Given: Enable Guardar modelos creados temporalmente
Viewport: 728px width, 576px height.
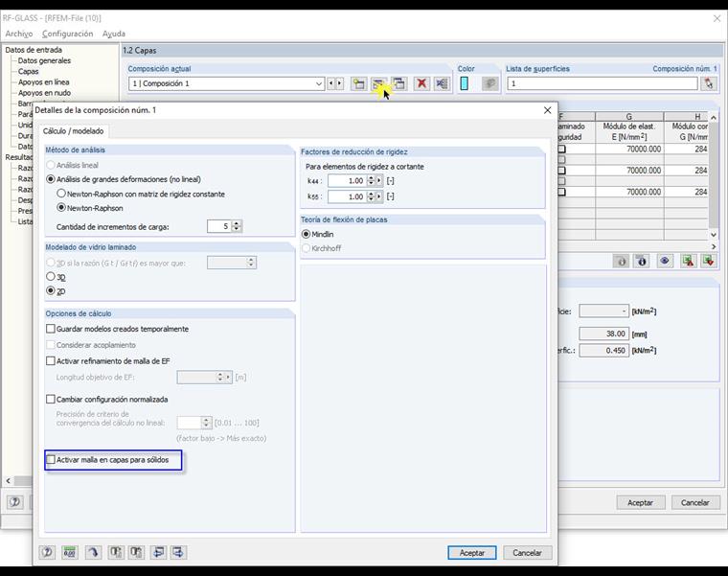Looking at the screenshot, I should tap(51, 329).
